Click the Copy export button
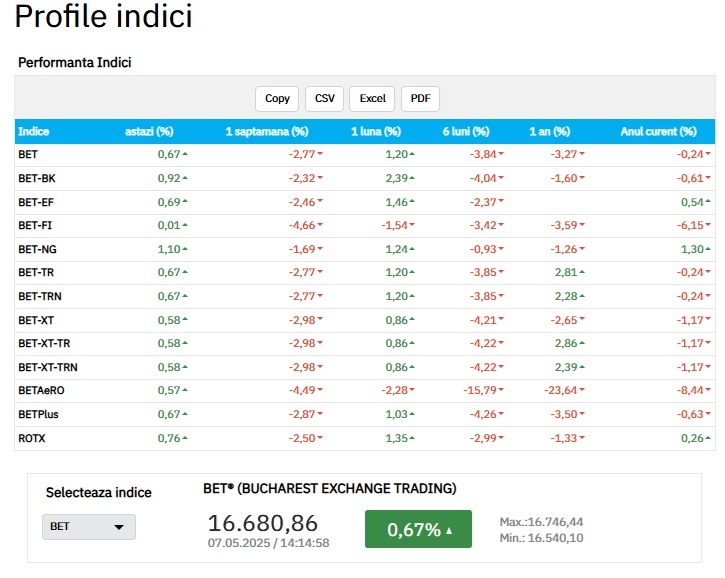The width and height of the screenshot is (725, 578). point(278,98)
